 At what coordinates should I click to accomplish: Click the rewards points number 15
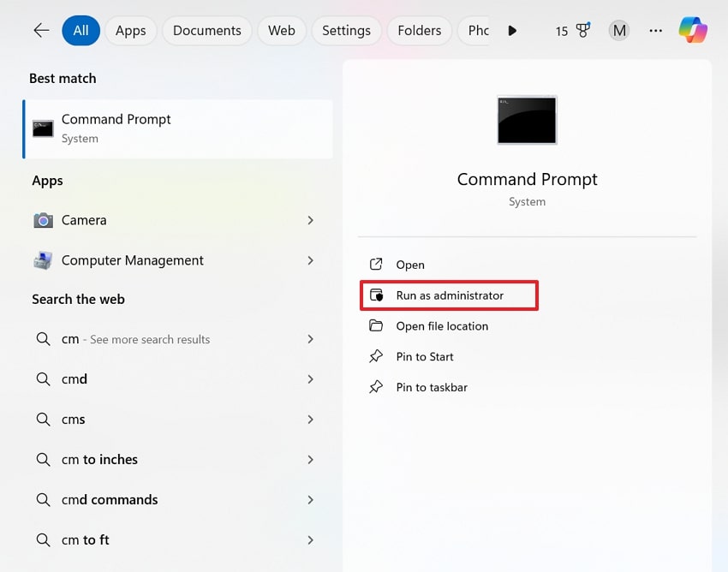pos(561,31)
